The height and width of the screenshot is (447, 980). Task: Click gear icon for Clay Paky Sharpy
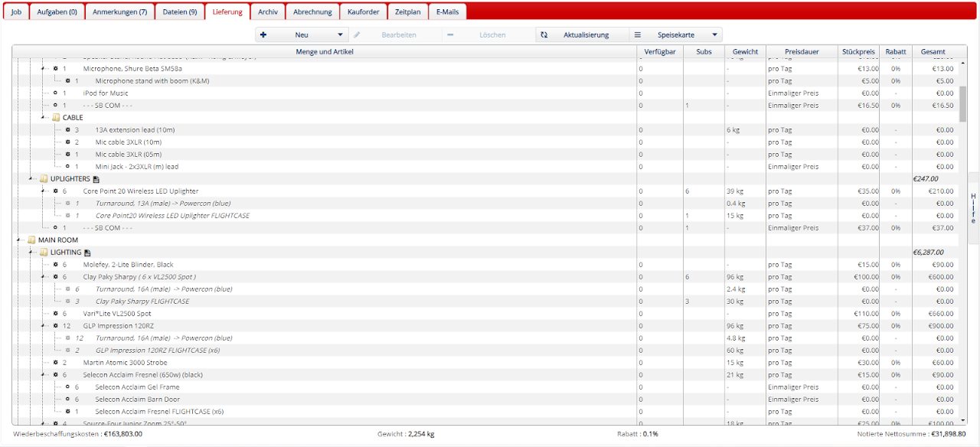point(56,277)
